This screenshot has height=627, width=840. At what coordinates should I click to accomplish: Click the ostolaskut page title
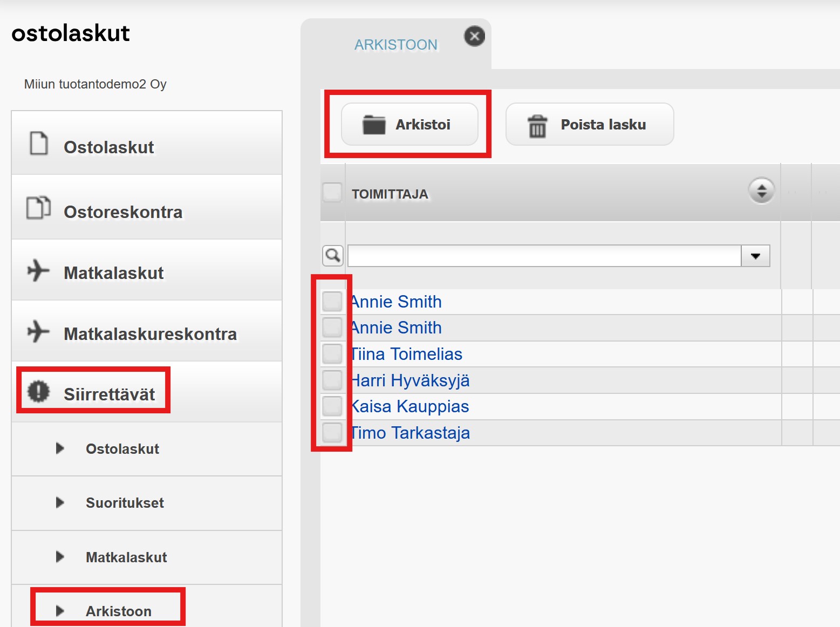pos(71,33)
